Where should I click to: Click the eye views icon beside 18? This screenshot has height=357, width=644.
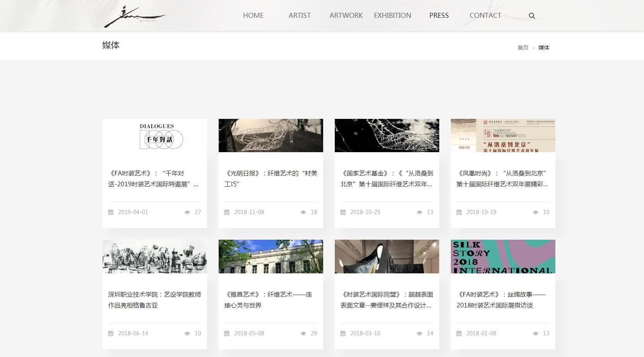click(x=303, y=212)
